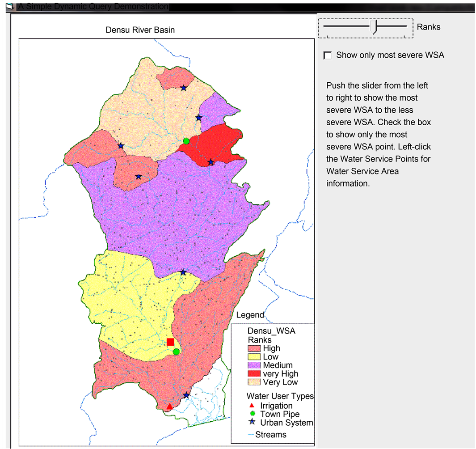Select the star inside the bright red very High area
This screenshot has height=449, width=476.
click(211, 162)
